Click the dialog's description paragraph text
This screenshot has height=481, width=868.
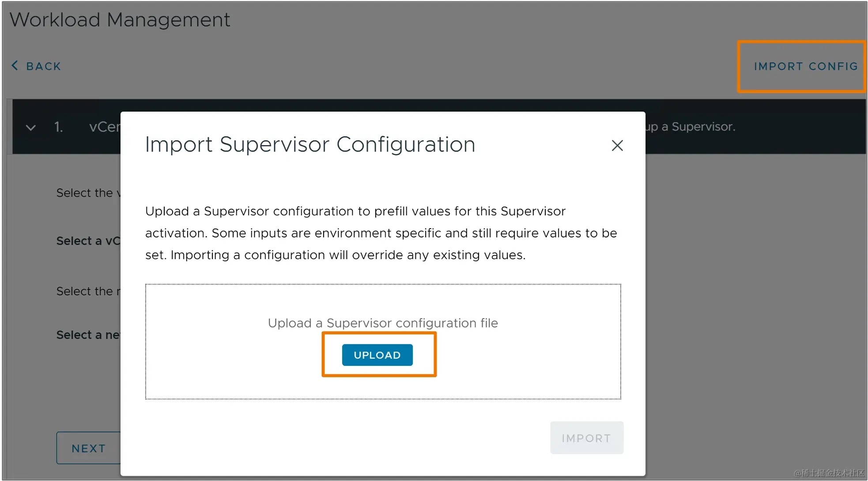(381, 233)
